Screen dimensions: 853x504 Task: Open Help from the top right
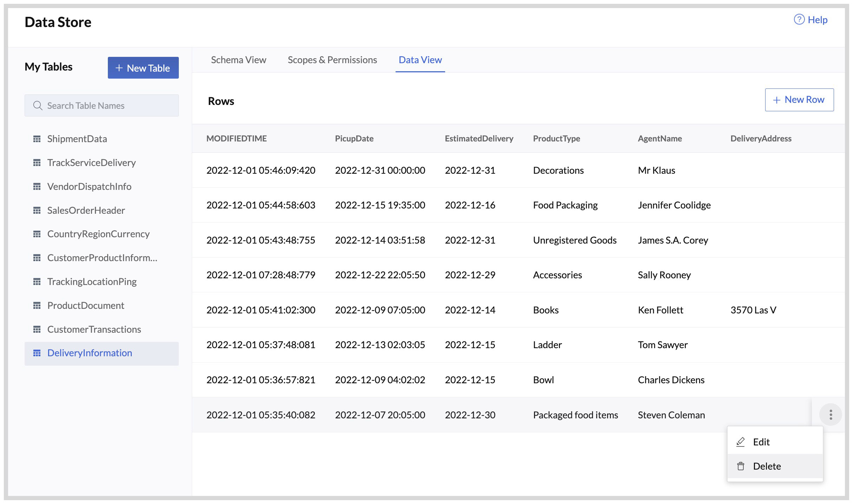coord(818,20)
